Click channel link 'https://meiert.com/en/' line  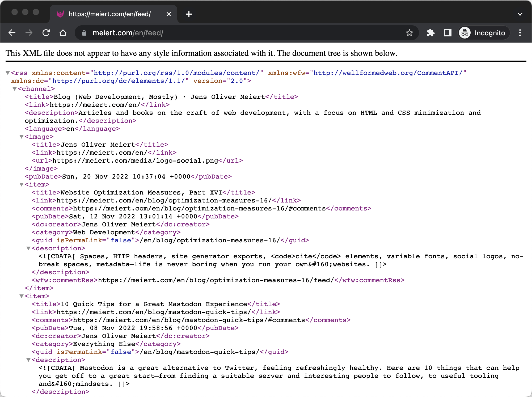tap(97, 105)
